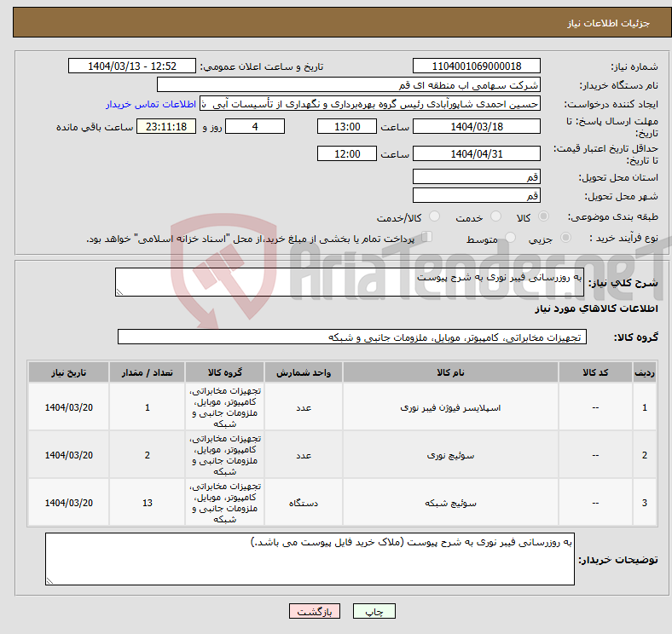Click the ردیف column header
This screenshot has height=634, width=672.
tap(645, 372)
